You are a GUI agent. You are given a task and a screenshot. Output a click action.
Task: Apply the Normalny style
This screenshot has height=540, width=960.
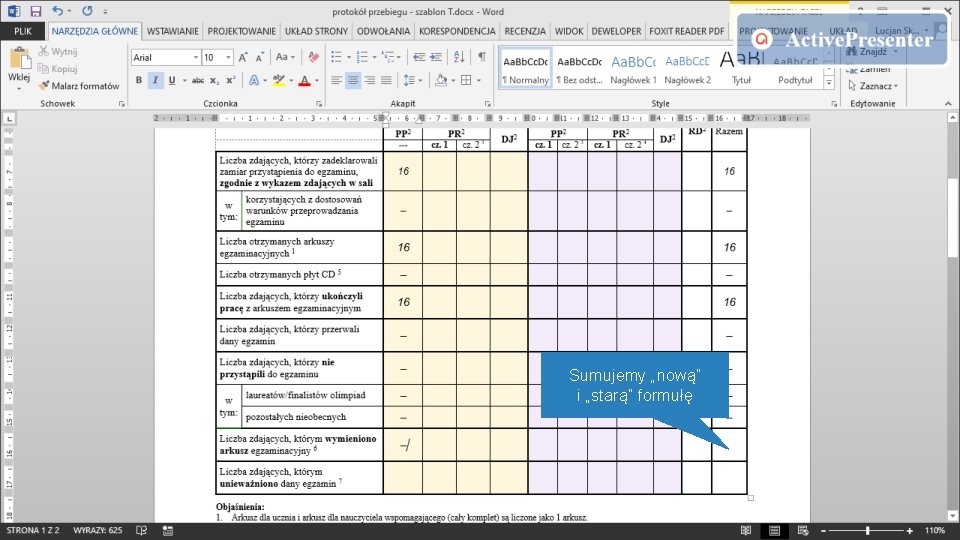tap(525, 68)
